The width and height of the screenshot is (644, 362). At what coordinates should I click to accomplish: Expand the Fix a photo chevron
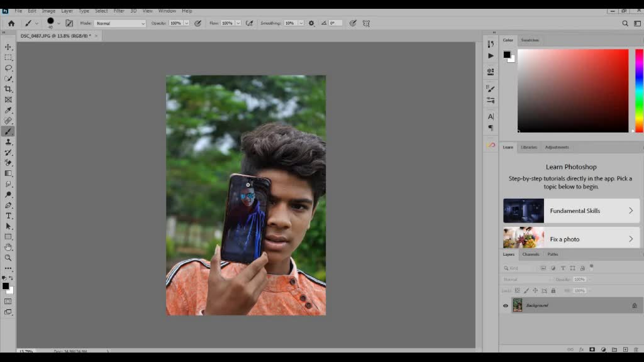click(631, 239)
